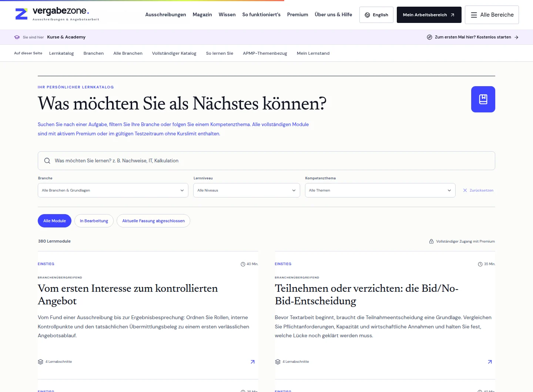Click IHR PERSÖNLICHER LERNKATALOG label
Screen dimensions: 533x392
(x=76, y=87)
